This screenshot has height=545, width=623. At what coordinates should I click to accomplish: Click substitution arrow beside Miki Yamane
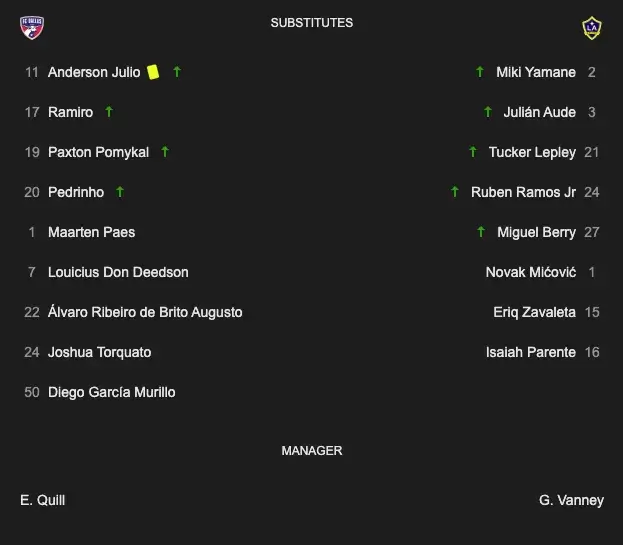(480, 72)
